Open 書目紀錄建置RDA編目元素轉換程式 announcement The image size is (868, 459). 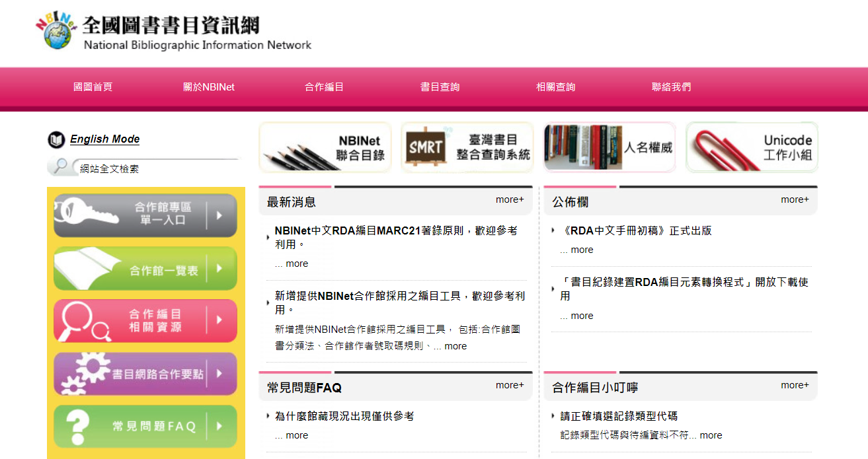point(684,289)
